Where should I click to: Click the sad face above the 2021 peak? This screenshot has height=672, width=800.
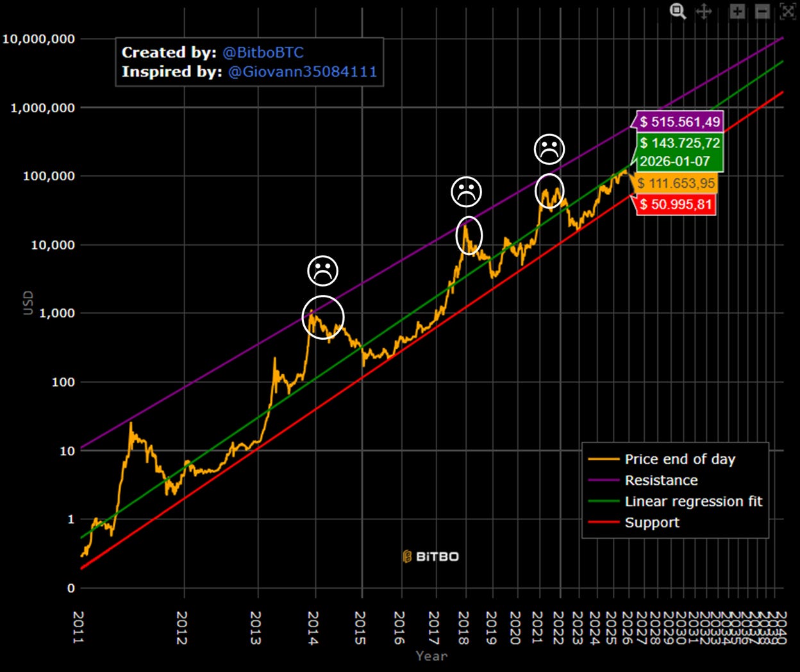point(549,149)
